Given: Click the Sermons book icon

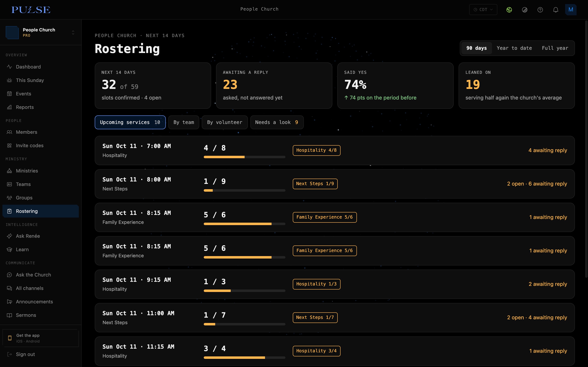Looking at the screenshot, I should pyautogui.click(x=9, y=315).
